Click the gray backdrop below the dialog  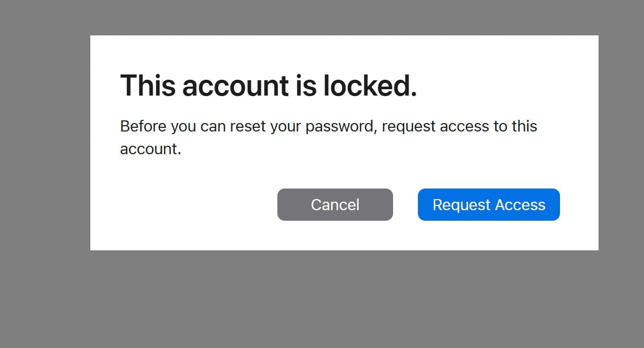click(343, 298)
